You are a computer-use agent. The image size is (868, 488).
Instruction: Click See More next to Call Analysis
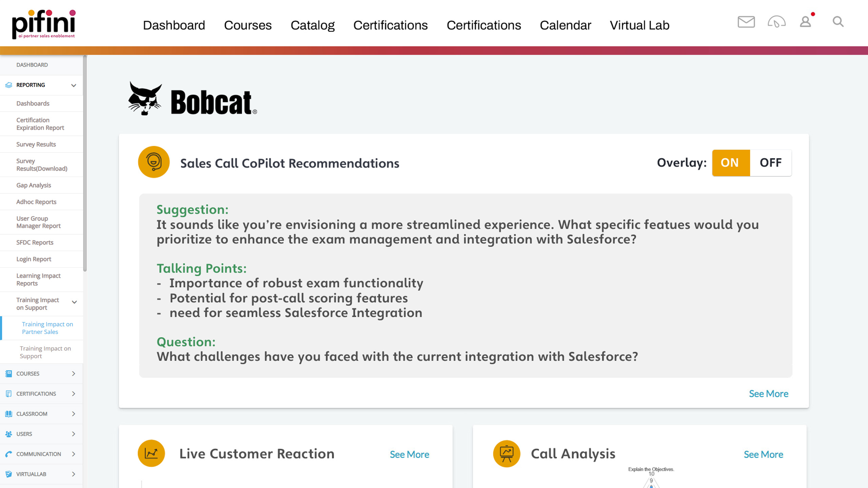tap(763, 454)
